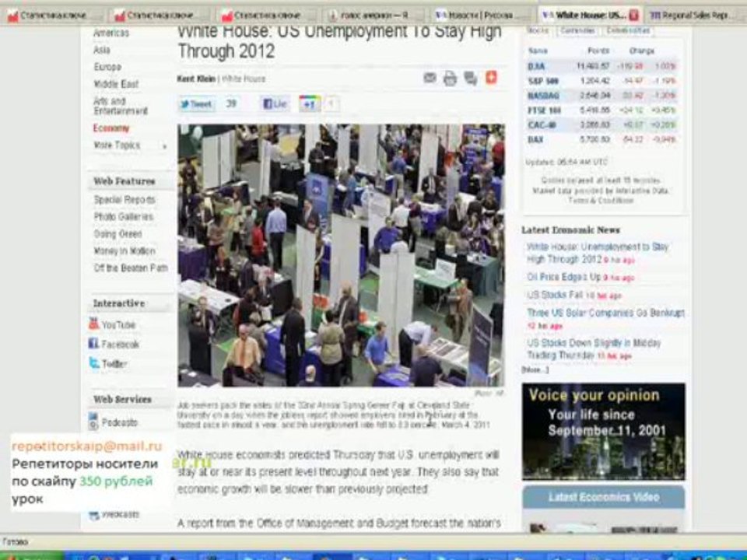Click the FTSE 100 row in market table
This screenshot has height=560, width=747.
click(x=602, y=110)
